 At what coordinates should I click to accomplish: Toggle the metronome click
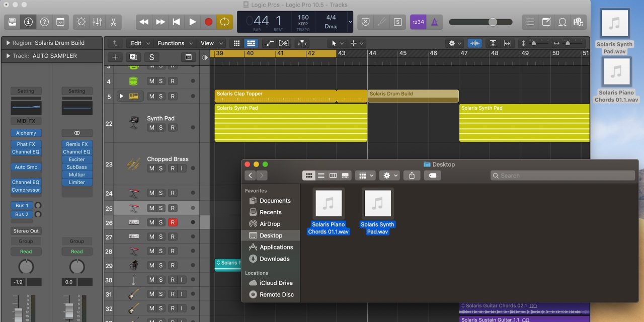(434, 22)
